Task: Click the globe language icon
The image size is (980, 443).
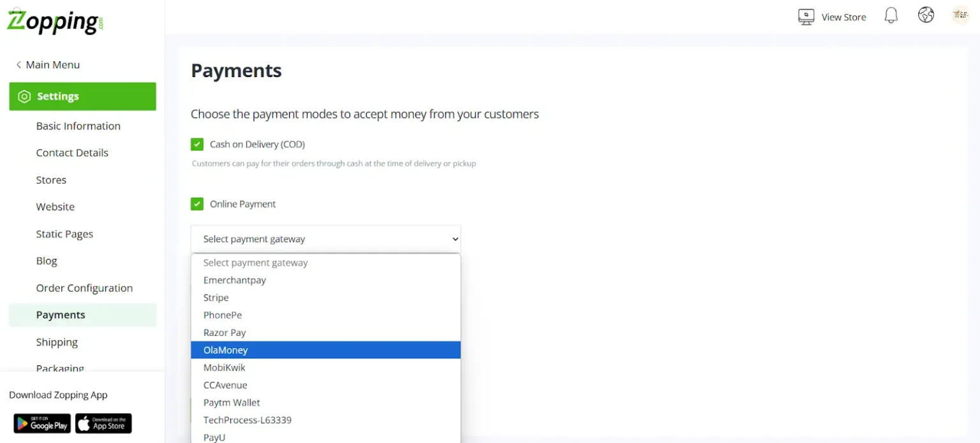Action: tap(926, 15)
